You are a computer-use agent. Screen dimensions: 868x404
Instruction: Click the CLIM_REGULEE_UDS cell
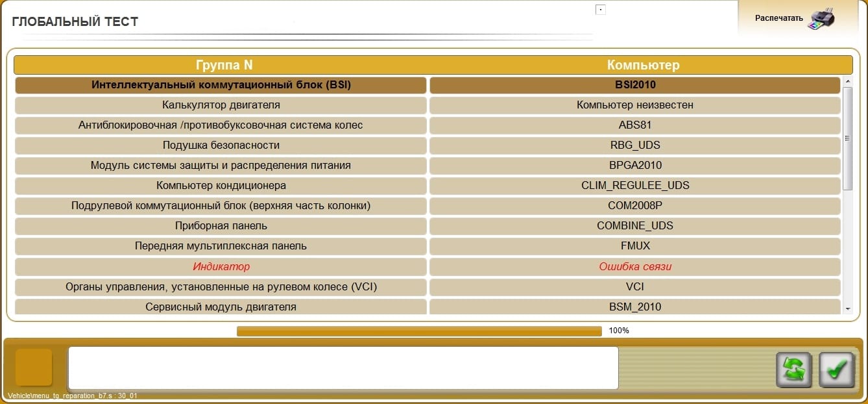pyautogui.click(x=635, y=186)
